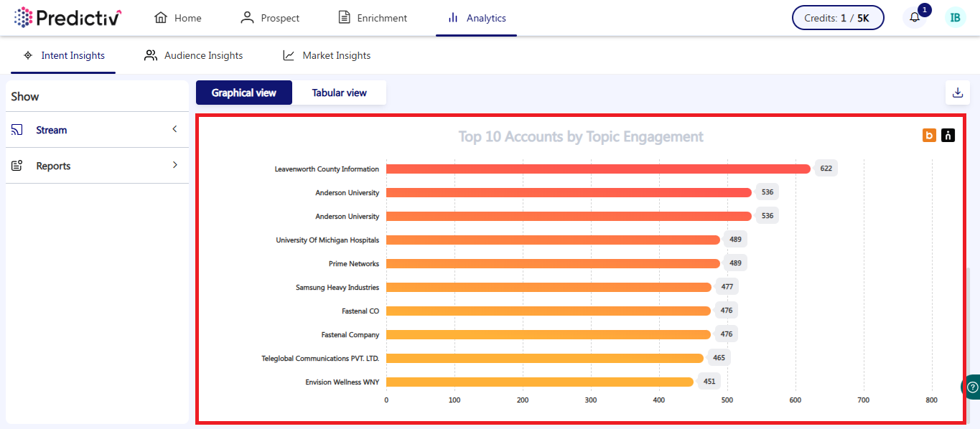Click the 465 value label
980x429 pixels.
(x=719, y=358)
